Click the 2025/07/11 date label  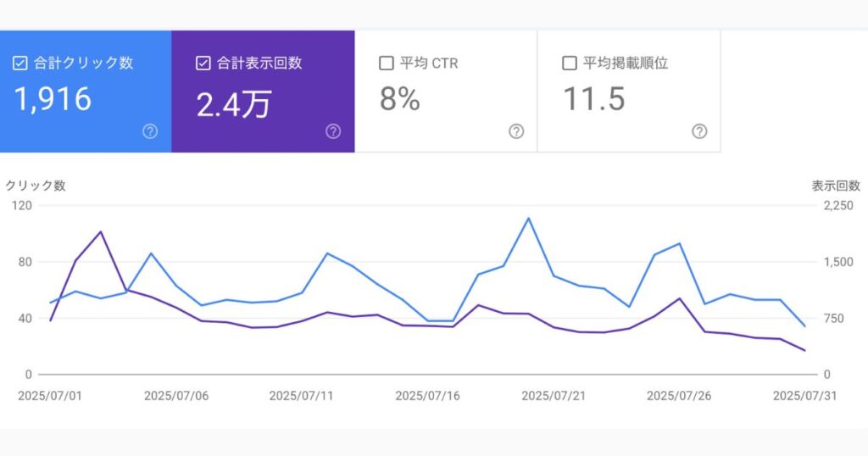point(301,396)
